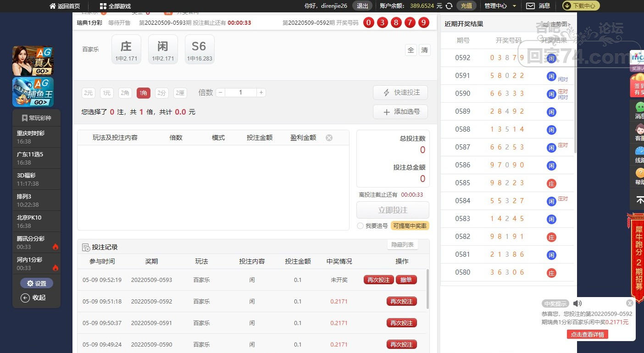Open the 全部游戏 menu

click(116, 6)
